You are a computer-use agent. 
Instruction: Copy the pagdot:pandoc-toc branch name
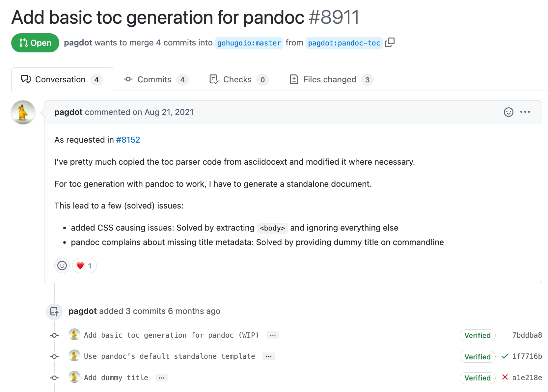click(390, 42)
